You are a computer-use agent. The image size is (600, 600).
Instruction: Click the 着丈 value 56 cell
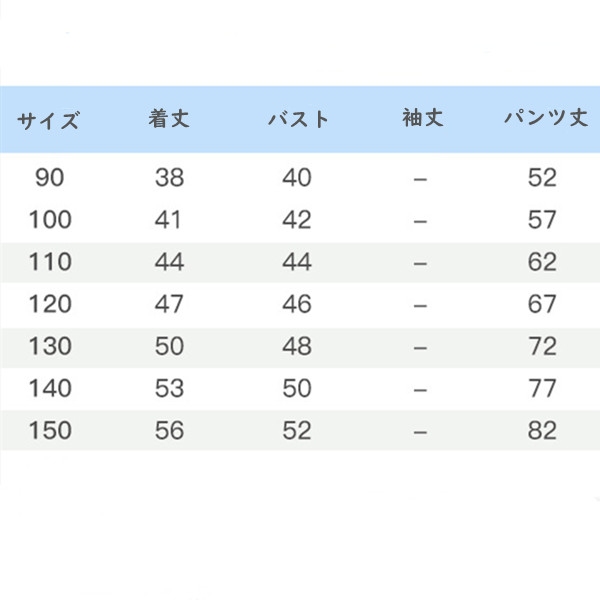click(x=170, y=430)
